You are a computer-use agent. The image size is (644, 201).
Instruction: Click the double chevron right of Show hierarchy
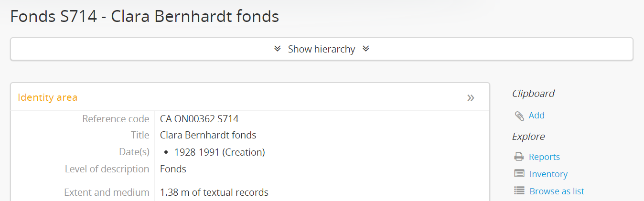click(366, 49)
